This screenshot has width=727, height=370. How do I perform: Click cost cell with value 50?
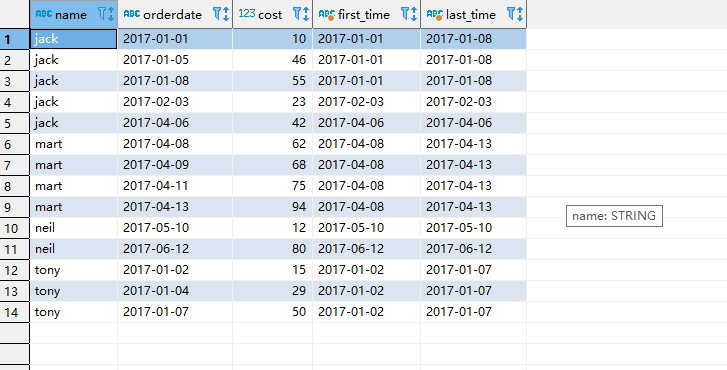(273, 312)
